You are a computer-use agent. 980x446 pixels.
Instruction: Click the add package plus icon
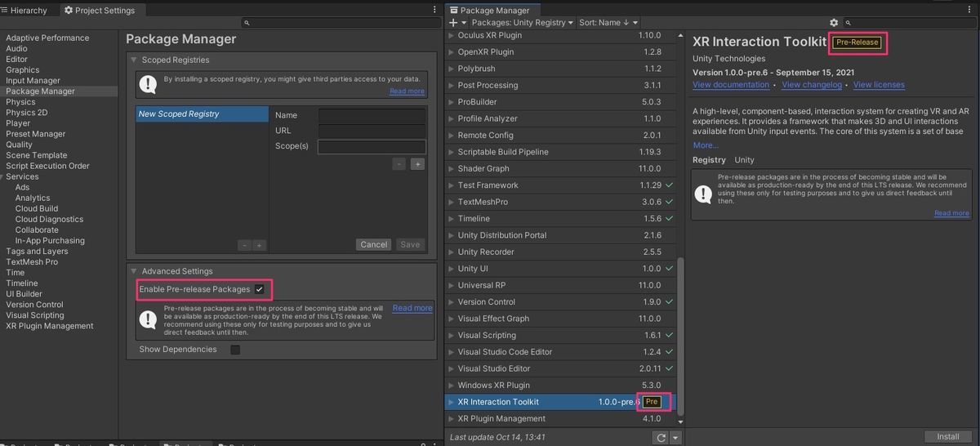454,23
